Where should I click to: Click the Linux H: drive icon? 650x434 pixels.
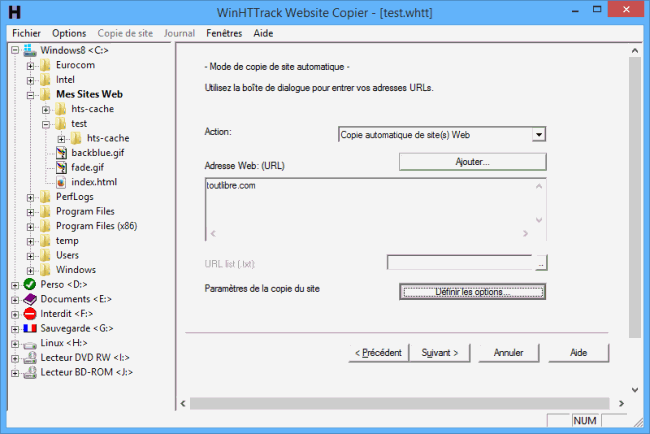[30, 344]
